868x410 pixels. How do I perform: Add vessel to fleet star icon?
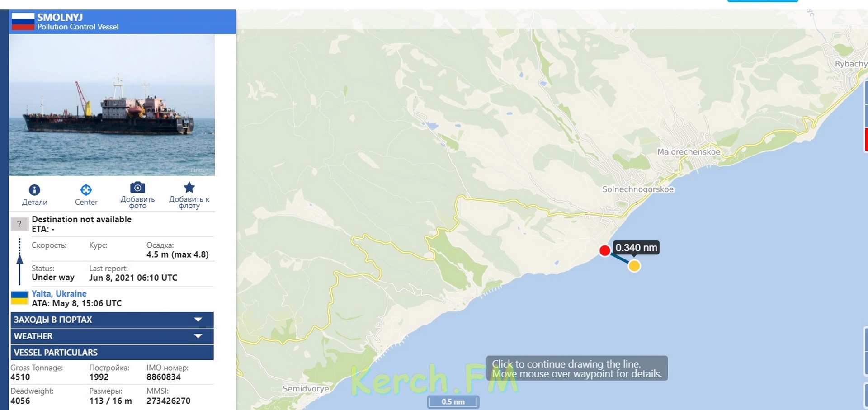189,187
